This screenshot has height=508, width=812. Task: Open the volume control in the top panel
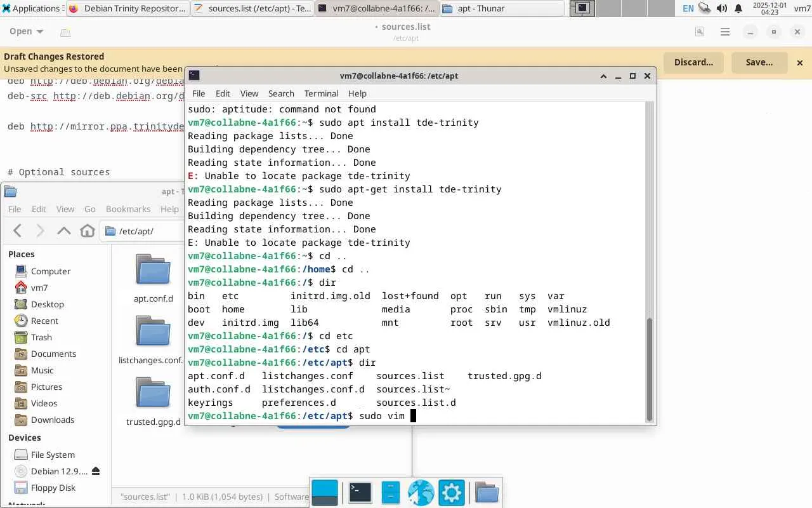(722, 8)
